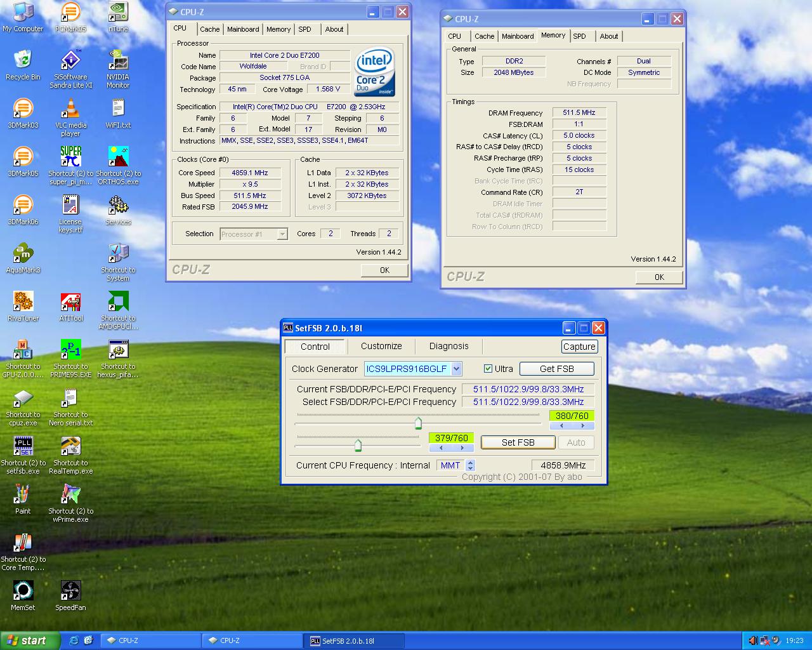Screen dimensions: 812x650
Task: Click the Current CPU Frequency 4858.9MHz field
Action: [x=563, y=465]
